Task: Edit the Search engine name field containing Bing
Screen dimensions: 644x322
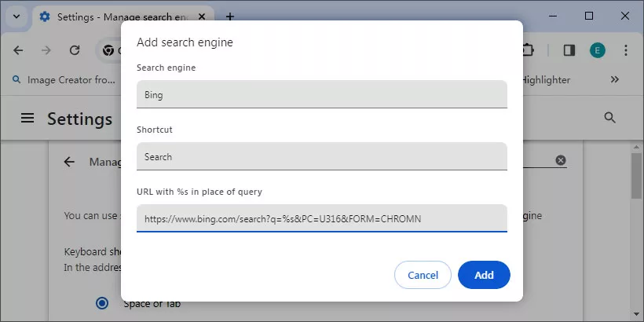Action: pyautogui.click(x=321, y=94)
